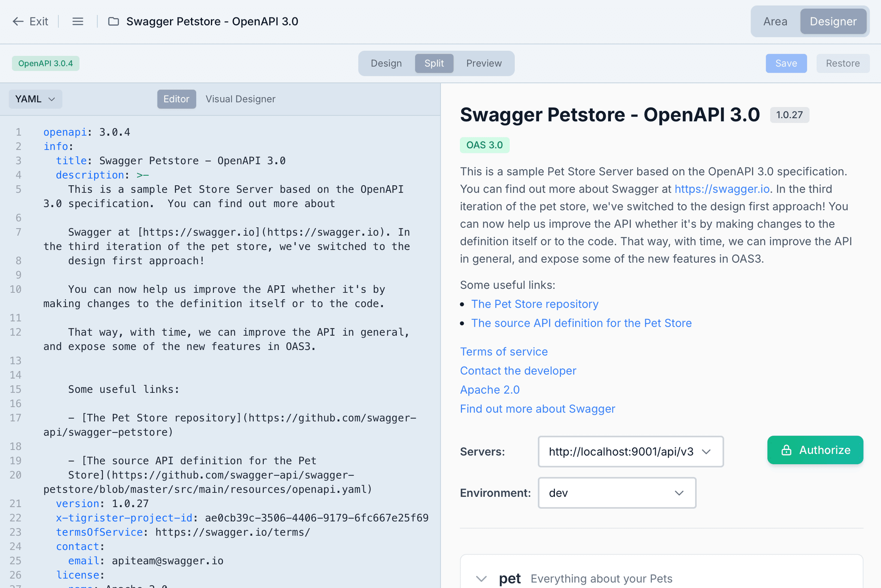Click the Restore button
881x588 pixels.
842,63
